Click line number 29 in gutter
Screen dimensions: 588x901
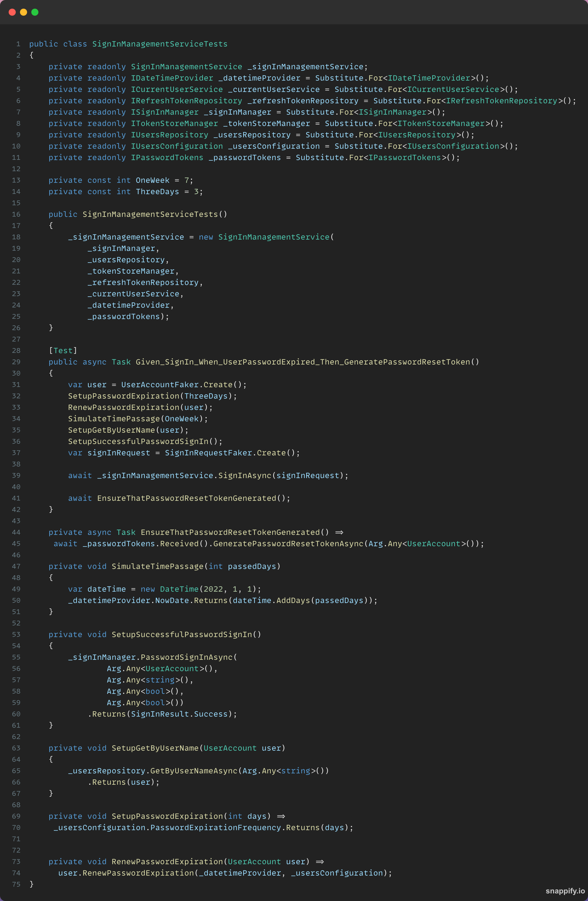16,362
